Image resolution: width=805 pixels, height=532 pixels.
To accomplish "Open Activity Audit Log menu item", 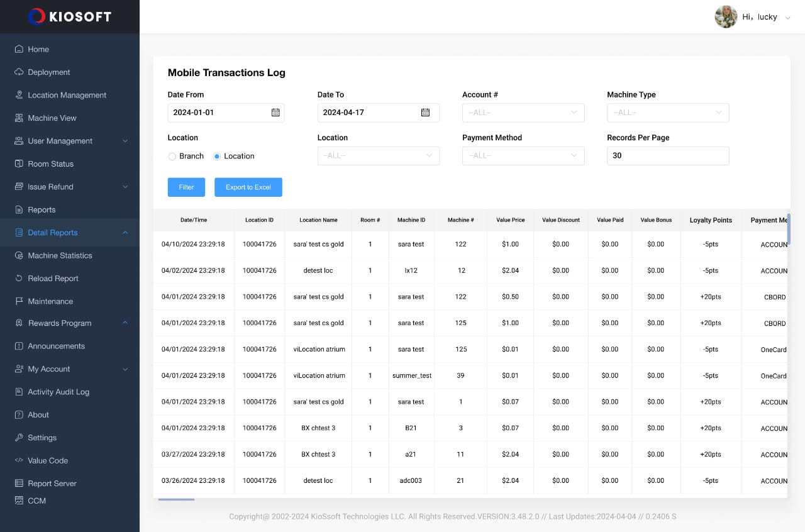I will click(58, 392).
